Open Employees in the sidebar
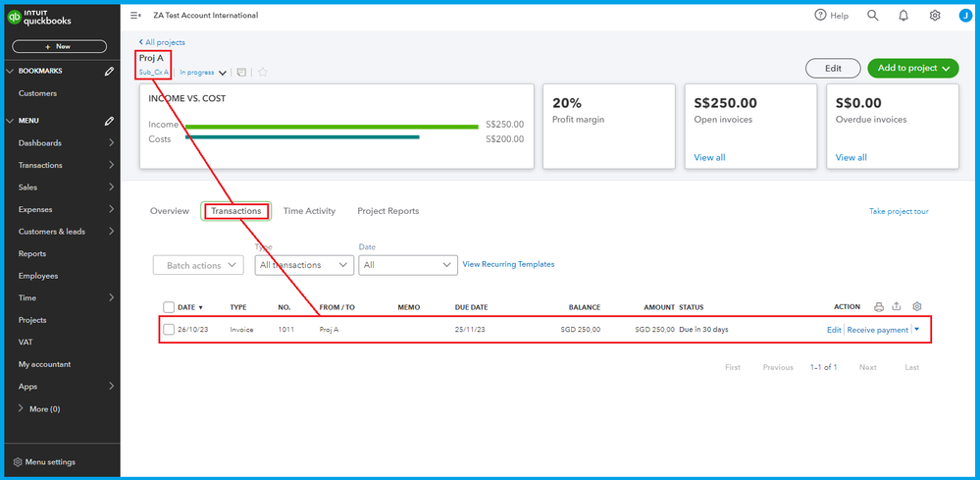The height and width of the screenshot is (480, 980). point(38,276)
